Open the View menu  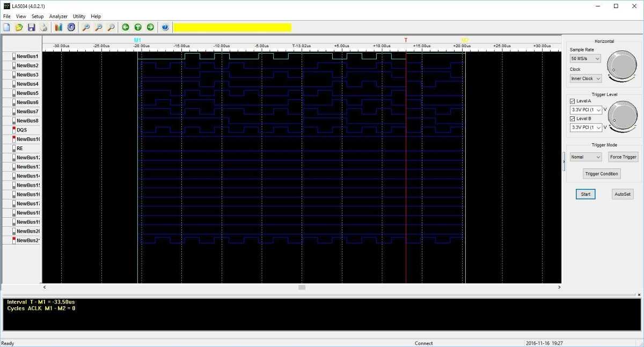21,17
